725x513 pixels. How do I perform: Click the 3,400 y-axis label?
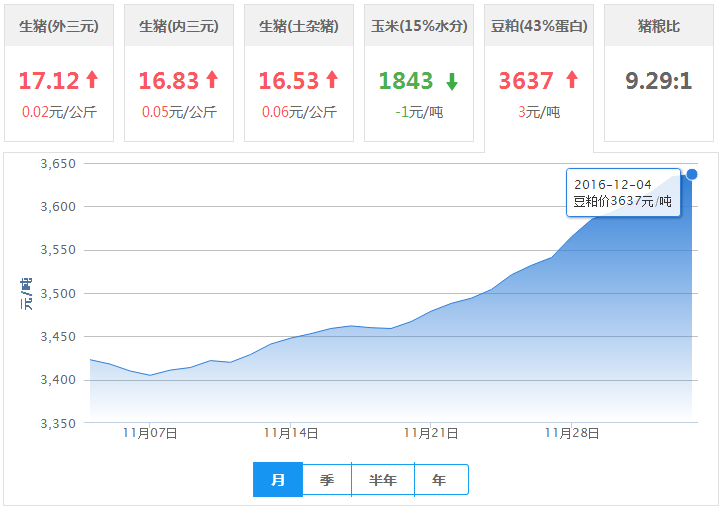[58, 380]
